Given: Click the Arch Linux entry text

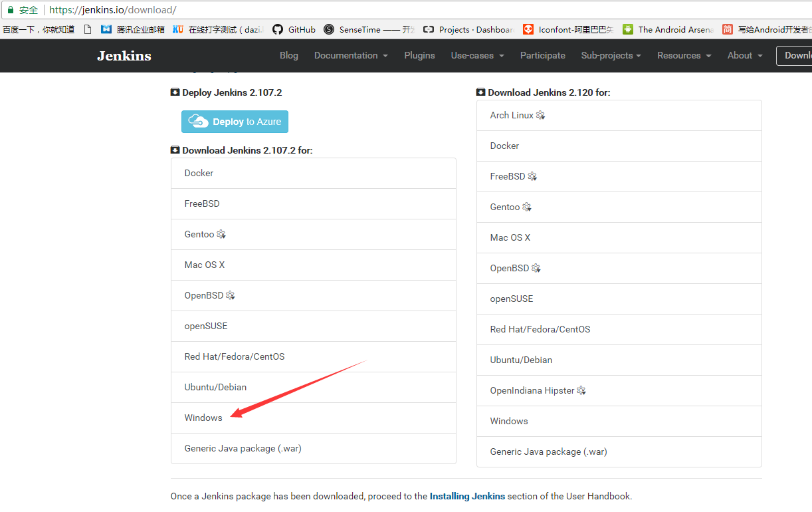Looking at the screenshot, I should 512,115.
